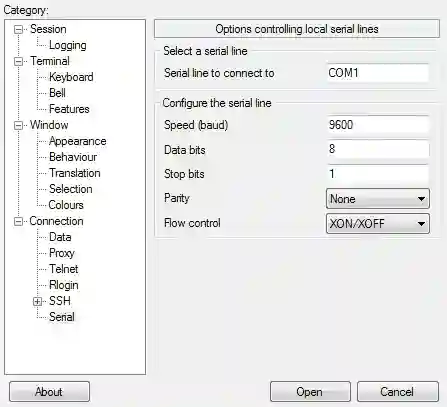Open the Parity dropdown
Image resolution: width=447 pixels, height=407 pixels.
pos(378,199)
